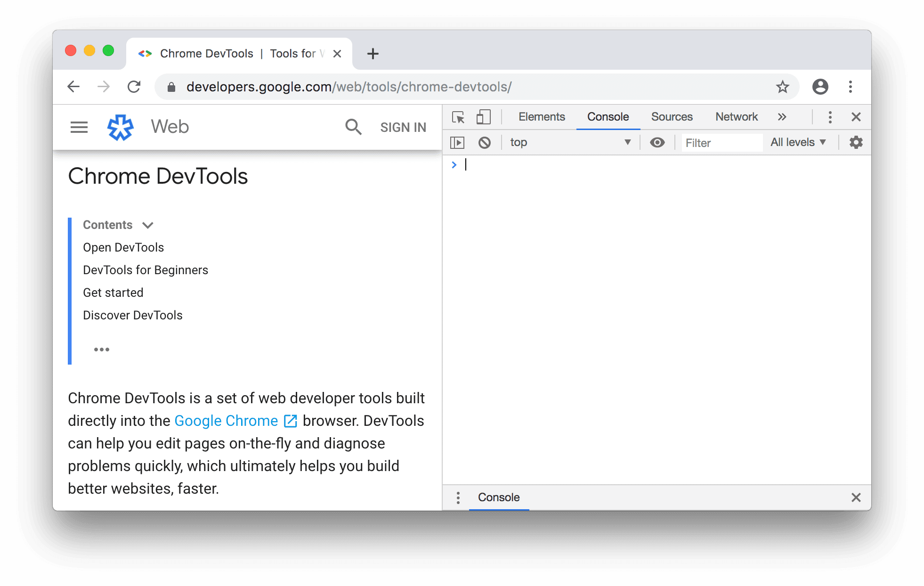
Task: Click the more options vertical dots icon
Action: [x=830, y=116]
